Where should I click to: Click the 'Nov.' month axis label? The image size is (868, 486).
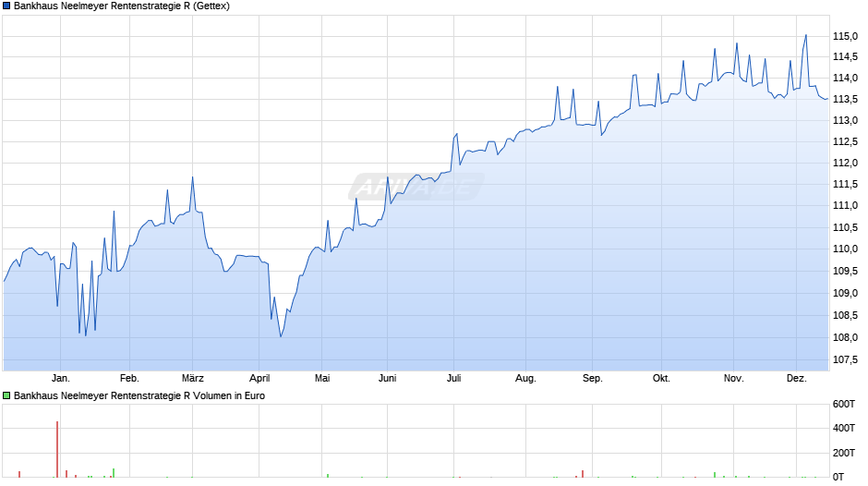pyautogui.click(x=733, y=379)
